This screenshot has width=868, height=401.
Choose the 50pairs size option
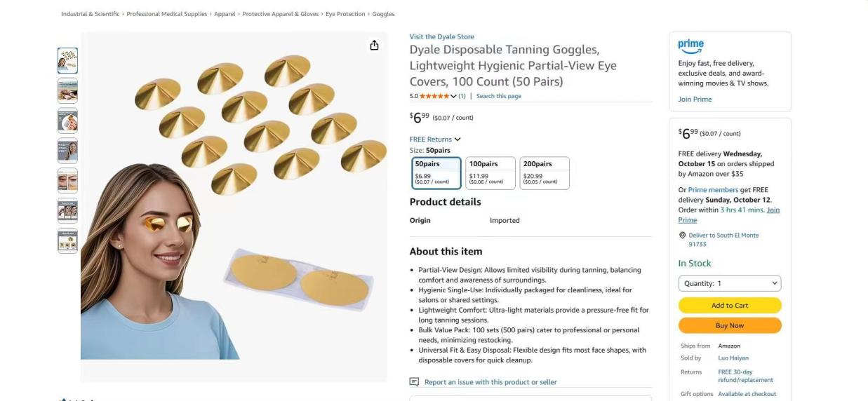point(436,172)
